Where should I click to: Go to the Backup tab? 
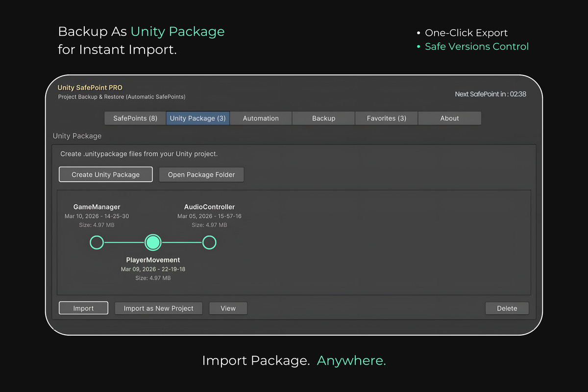click(x=323, y=118)
